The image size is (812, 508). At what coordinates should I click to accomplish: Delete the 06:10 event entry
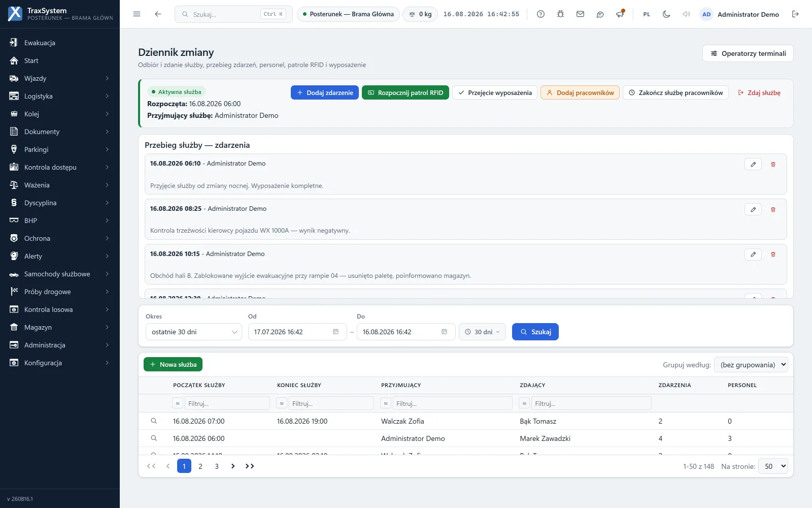(773, 164)
